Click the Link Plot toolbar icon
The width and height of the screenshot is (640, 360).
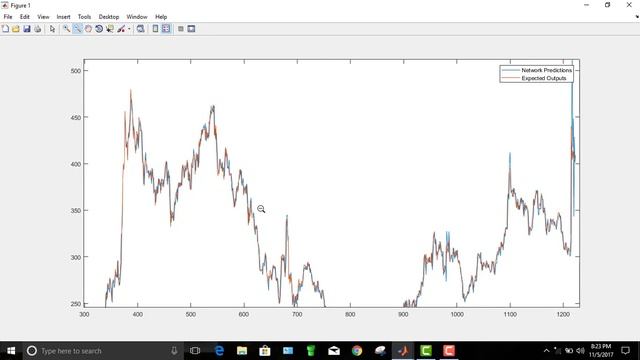(x=140, y=29)
